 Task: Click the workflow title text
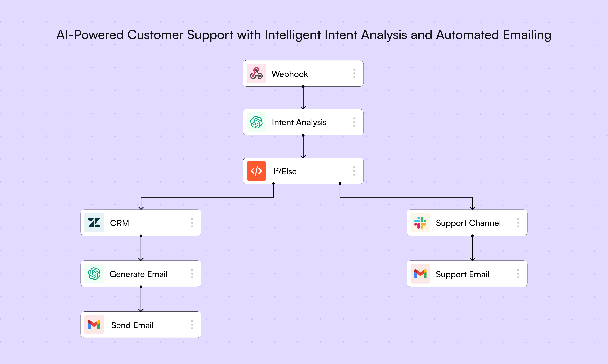point(304,35)
